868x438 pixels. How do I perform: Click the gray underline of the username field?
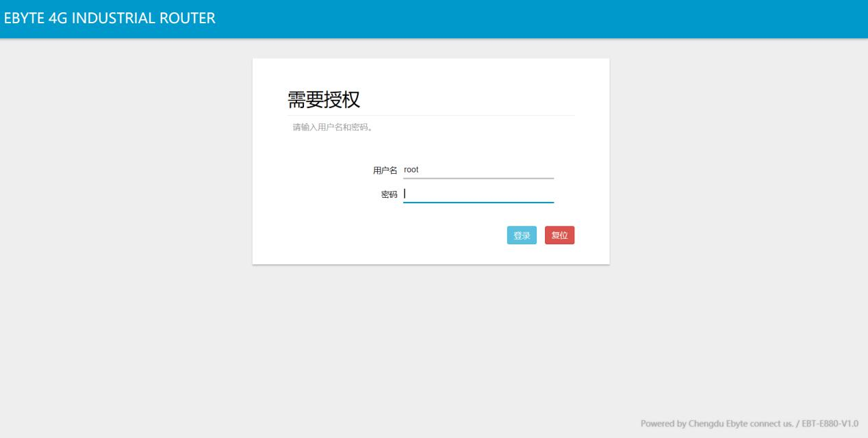click(x=478, y=178)
